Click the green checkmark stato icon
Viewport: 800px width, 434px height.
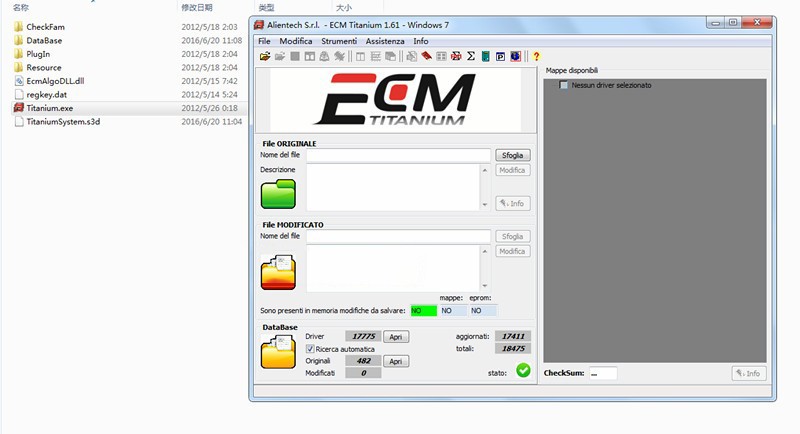tap(523, 371)
